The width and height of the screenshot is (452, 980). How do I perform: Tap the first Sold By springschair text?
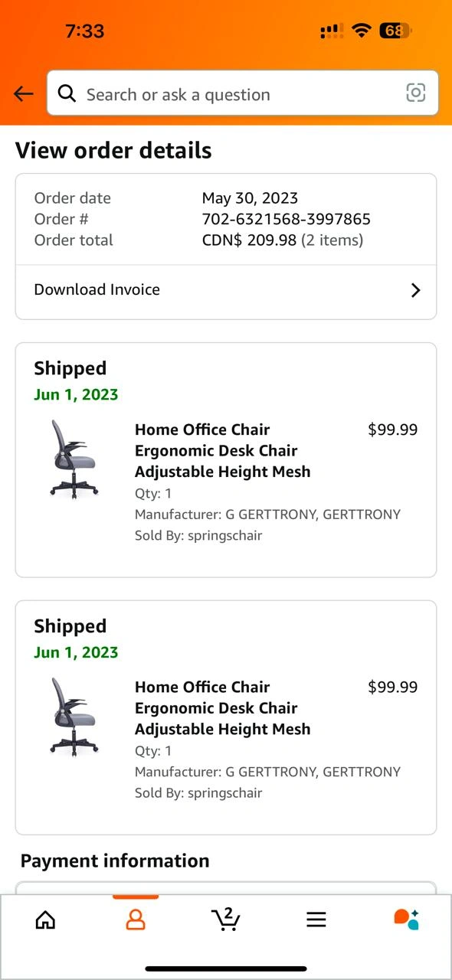tap(198, 536)
